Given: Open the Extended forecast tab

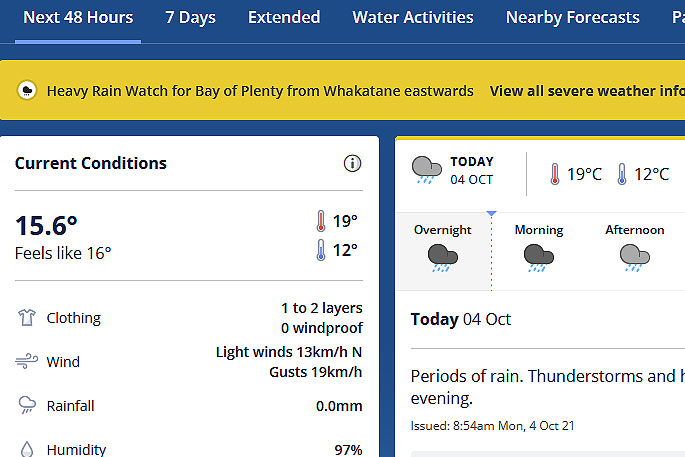Looking at the screenshot, I should coord(284,17).
